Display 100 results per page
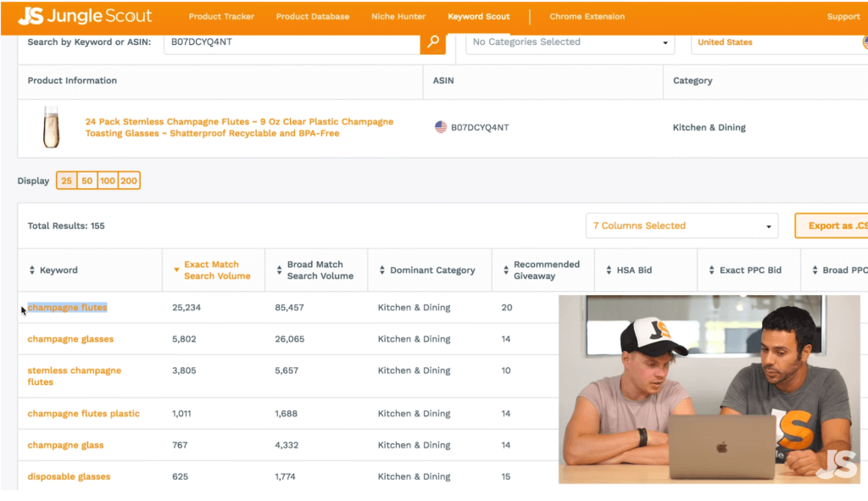 (x=108, y=181)
